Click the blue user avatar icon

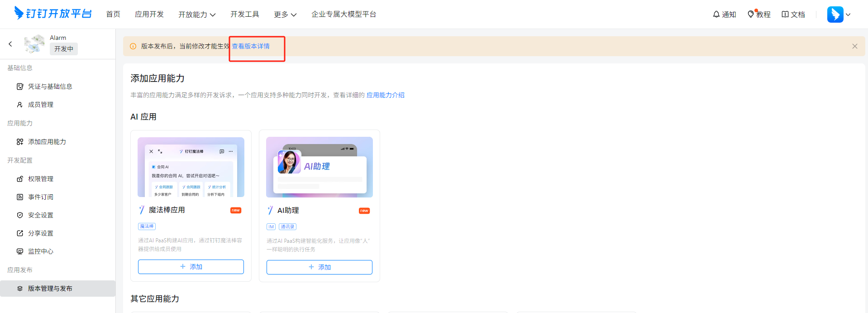(x=835, y=14)
